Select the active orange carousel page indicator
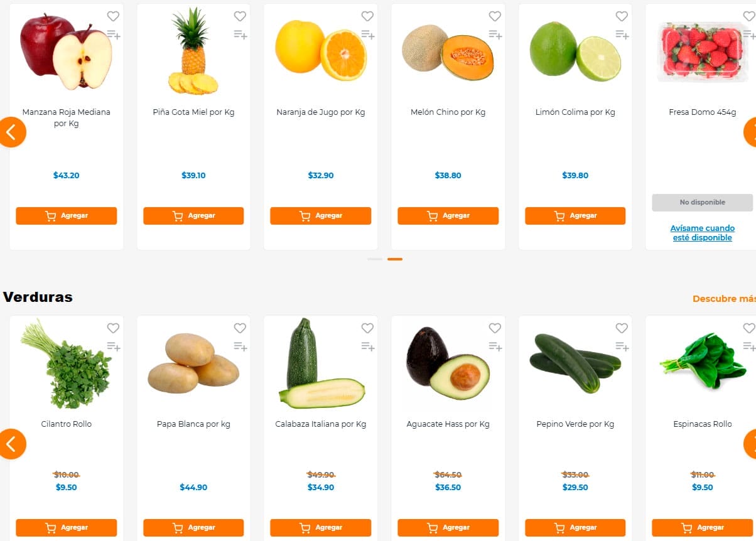Viewport: 756px width, 541px height. pos(395,259)
